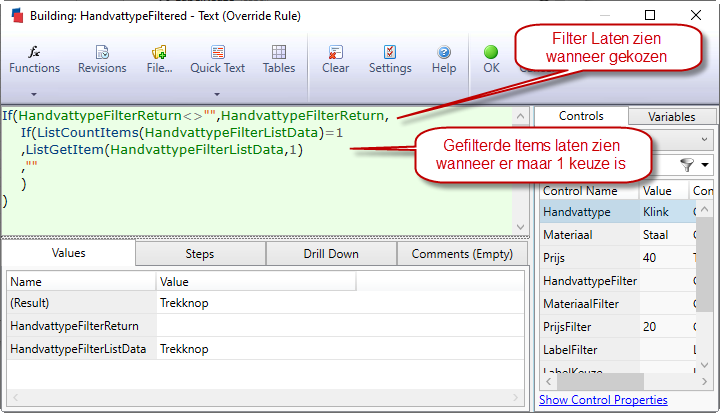Click the HandvattypeFilterListData row in Values
720x413 pixels.
coord(265,349)
